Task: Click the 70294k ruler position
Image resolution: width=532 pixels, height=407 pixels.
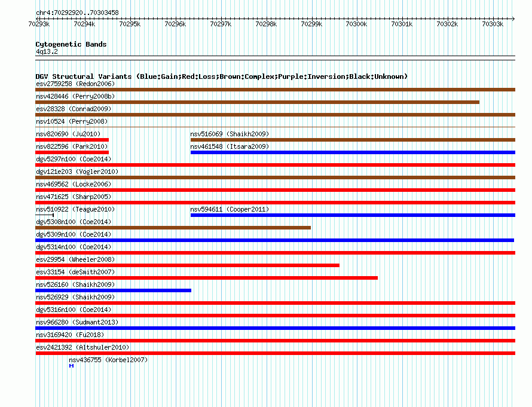Action: point(84,24)
